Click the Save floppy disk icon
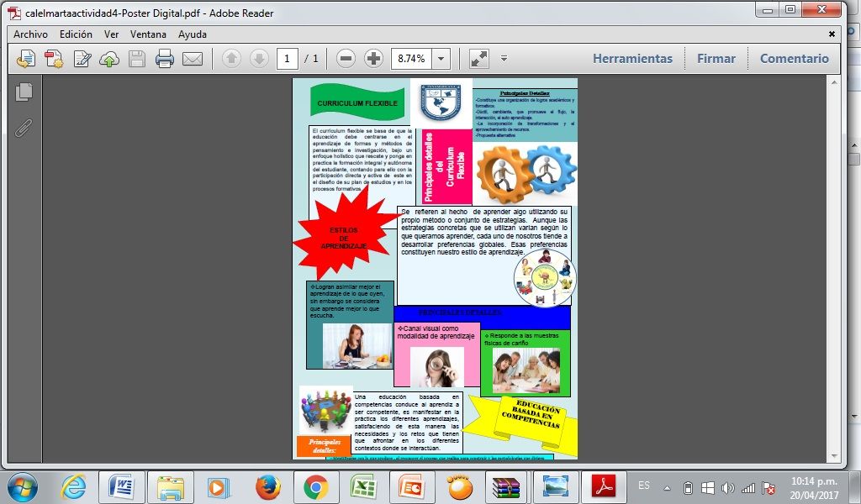 click(x=137, y=58)
